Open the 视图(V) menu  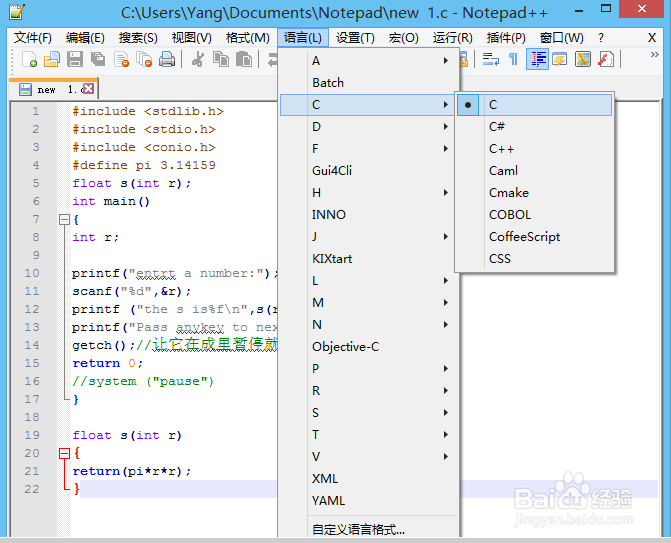click(192, 38)
